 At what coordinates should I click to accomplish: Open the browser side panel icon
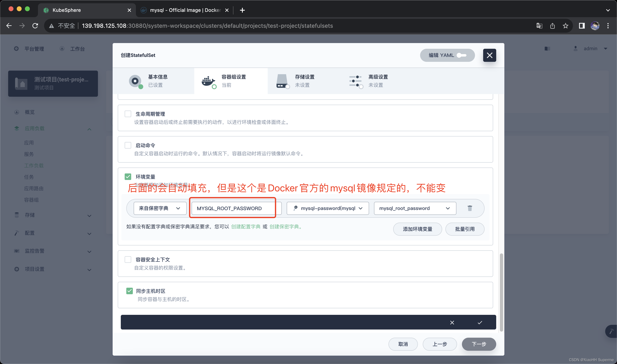tap(582, 26)
